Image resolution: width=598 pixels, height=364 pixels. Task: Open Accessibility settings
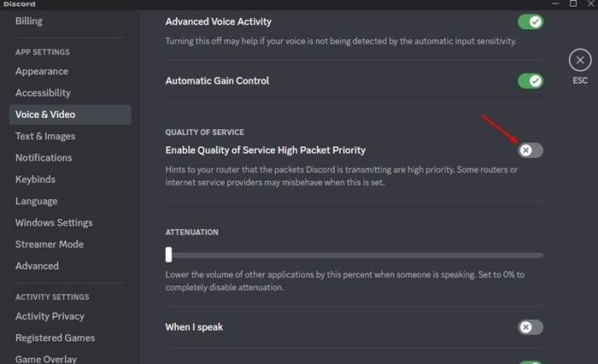pyautogui.click(x=43, y=92)
